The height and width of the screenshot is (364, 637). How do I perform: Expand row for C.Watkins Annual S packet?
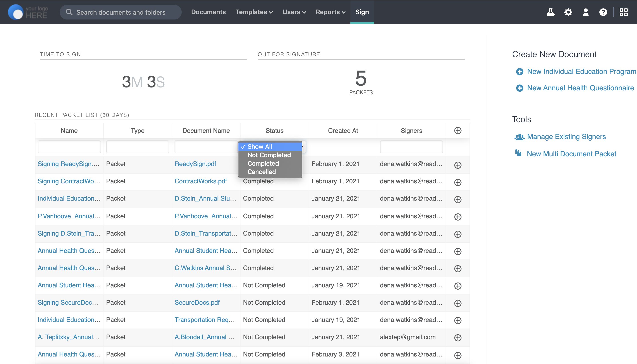[x=458, y=269]
